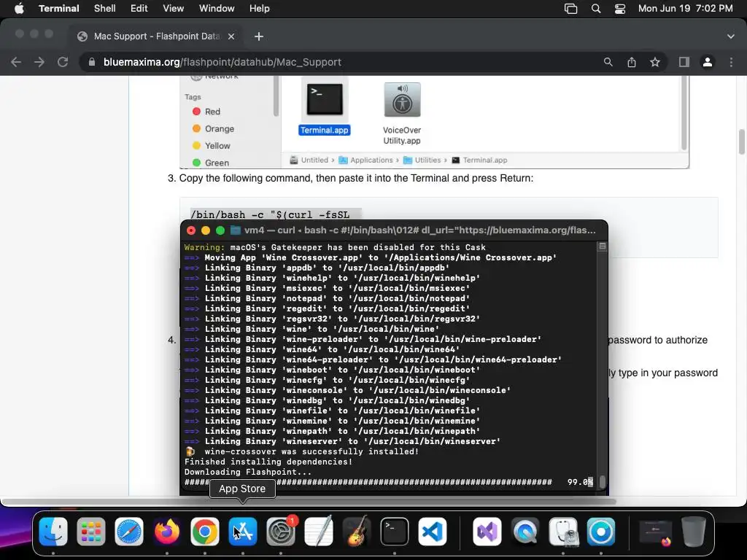Close the Mac Support tab
The width and height of the screenshot is (747, 560).
click(x=231, y=36)
